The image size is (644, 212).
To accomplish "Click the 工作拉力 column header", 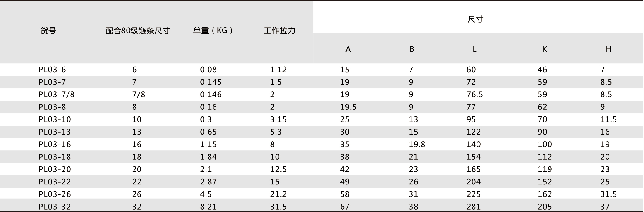I will pos(279,31).
